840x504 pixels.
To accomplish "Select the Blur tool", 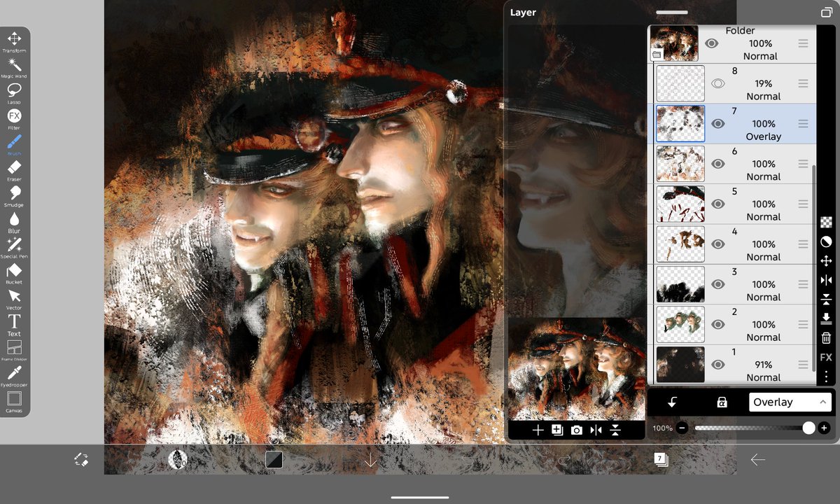I will 14,222.
